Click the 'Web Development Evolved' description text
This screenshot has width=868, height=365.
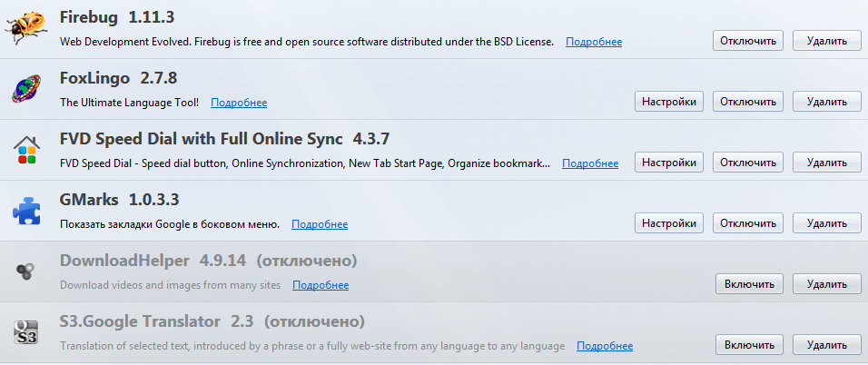click(x=307, y=42)
